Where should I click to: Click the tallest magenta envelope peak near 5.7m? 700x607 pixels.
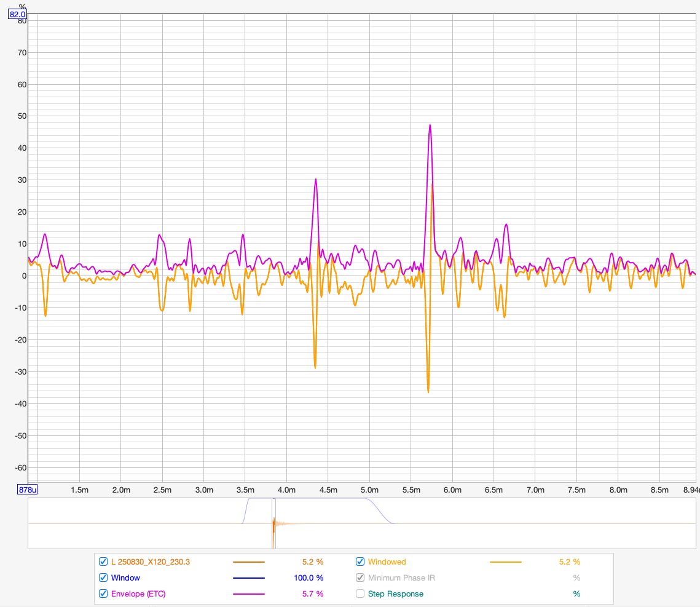pos(430,125)
